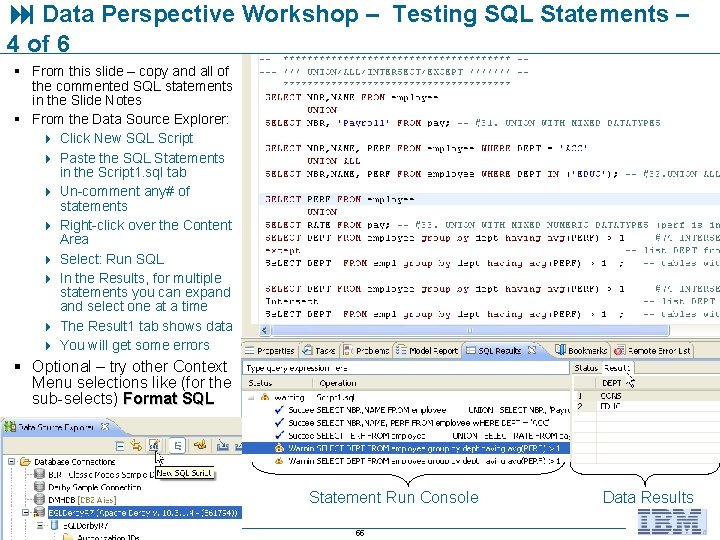Click the SQL editor horizontal scrollbar thumb
The height and width of the screenshot is (540, 720).
(x=469, y=330)
